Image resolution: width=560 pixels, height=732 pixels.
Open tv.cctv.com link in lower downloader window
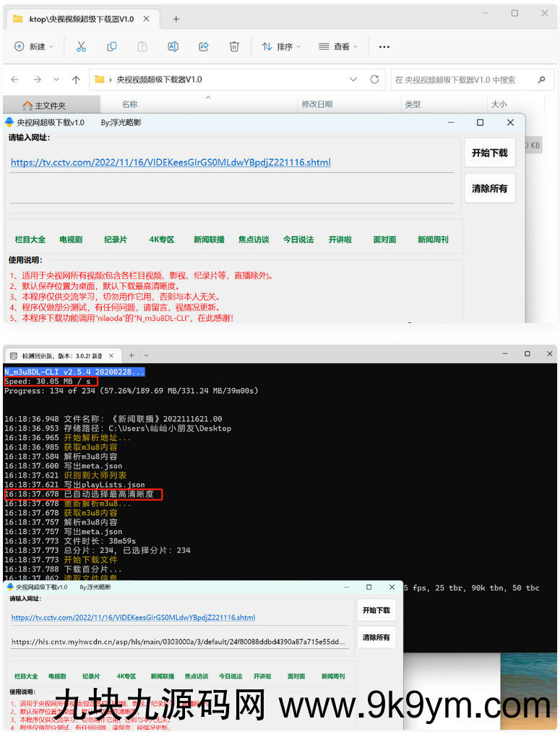(x=133, y=617)
